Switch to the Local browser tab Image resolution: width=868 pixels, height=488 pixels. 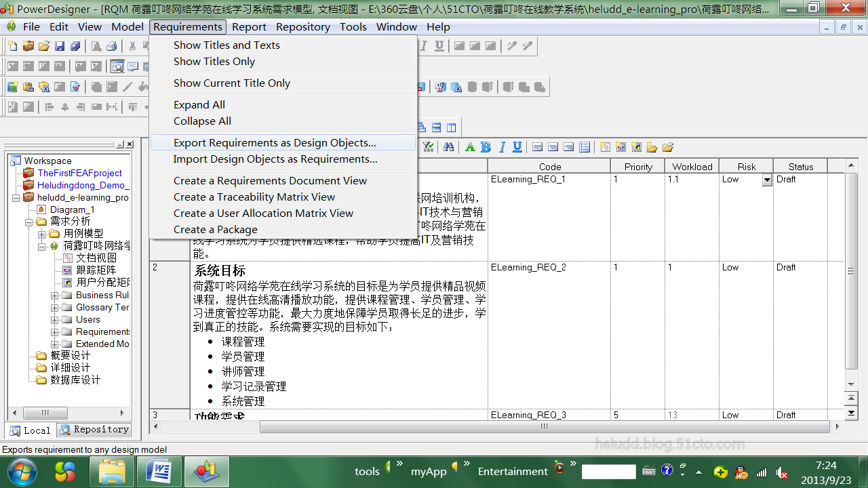click(x=31, y=430)
